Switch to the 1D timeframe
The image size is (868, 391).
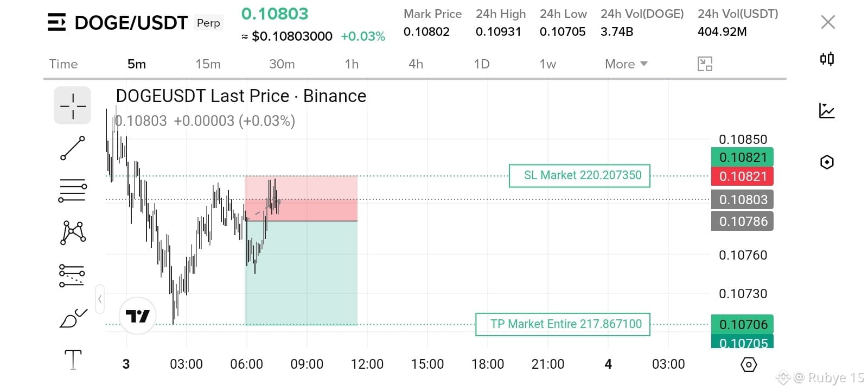coord(481,64)
